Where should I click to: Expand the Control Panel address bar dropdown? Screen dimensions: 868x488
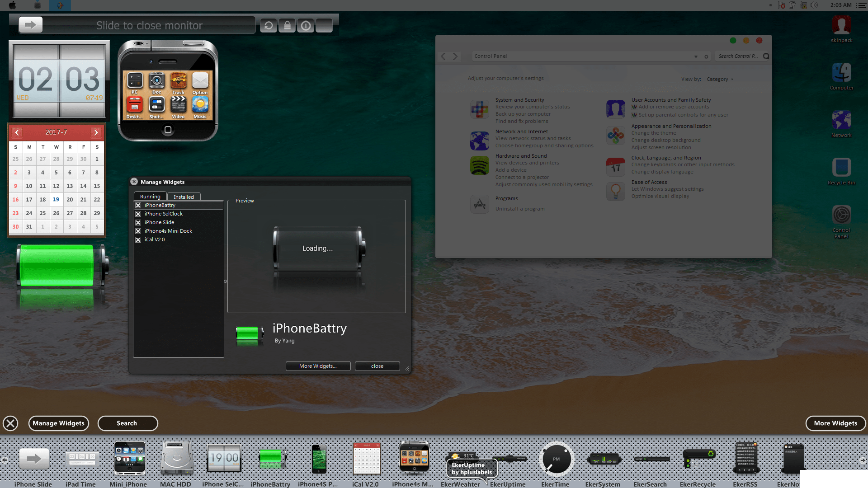pos(696,56)
